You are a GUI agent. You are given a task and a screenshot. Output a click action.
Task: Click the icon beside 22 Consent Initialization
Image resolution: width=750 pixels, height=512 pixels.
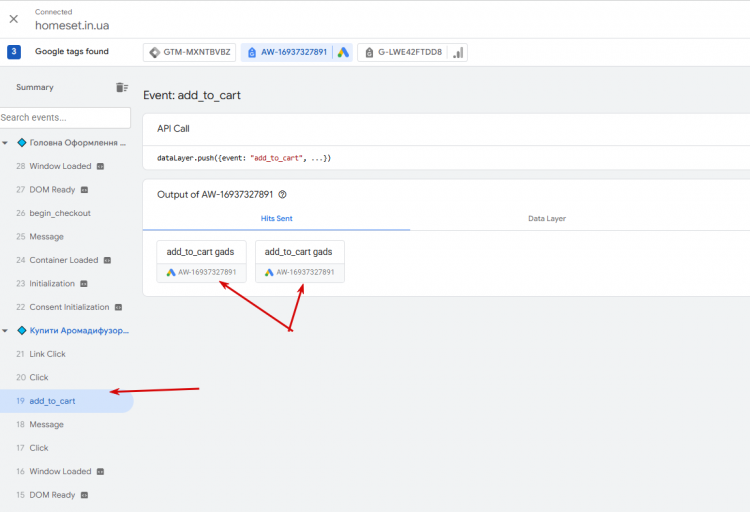pos(118,307)
